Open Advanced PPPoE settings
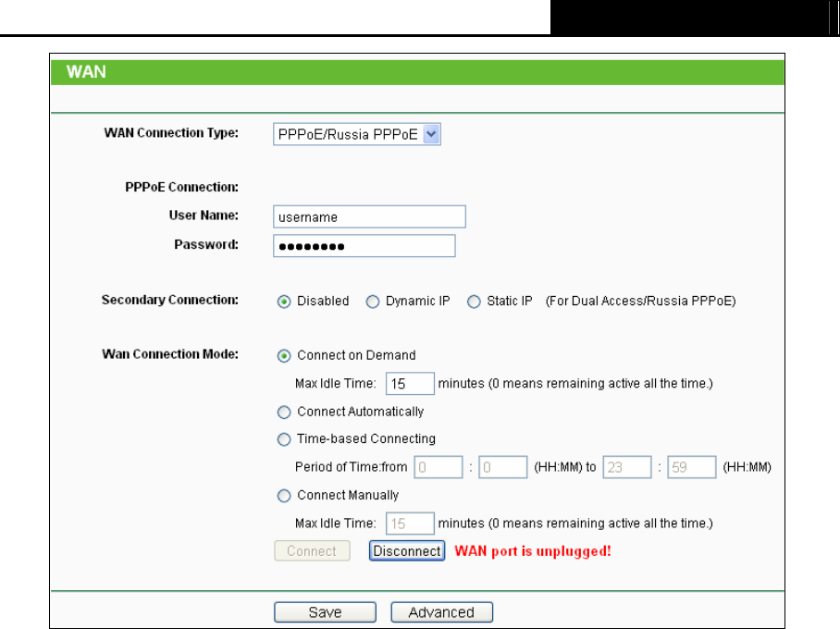840x629 pixels. [x=442, y=612]
